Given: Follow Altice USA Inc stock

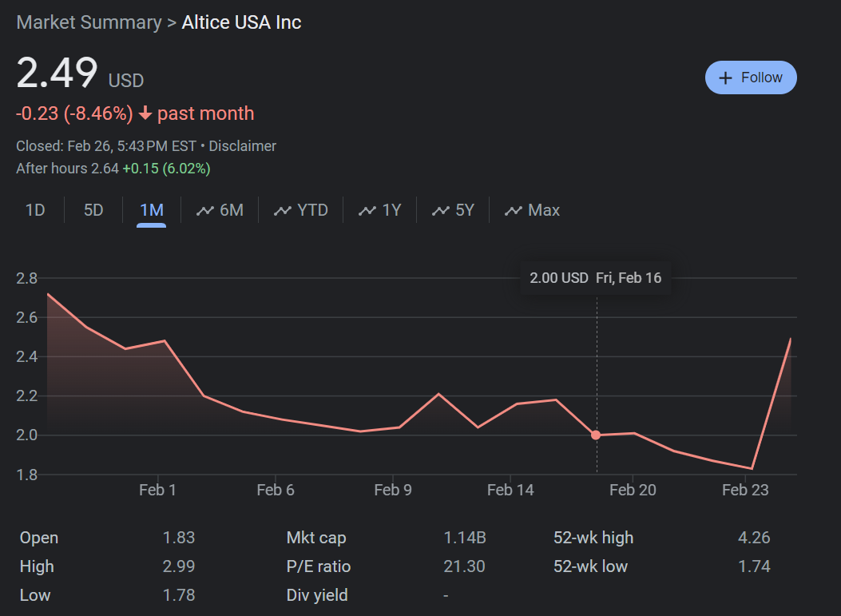Looking at the screenshot, I should [x=751, y=77].
